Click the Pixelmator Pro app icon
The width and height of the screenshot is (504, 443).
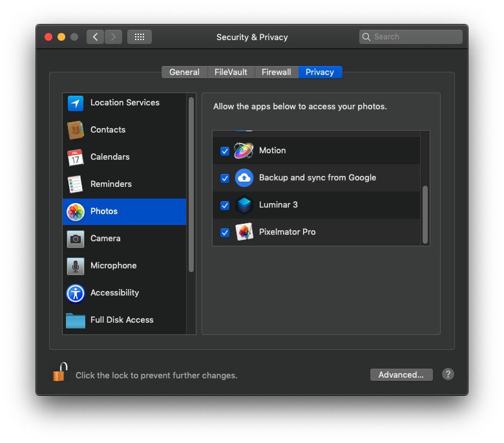click(x=244, y=232)
